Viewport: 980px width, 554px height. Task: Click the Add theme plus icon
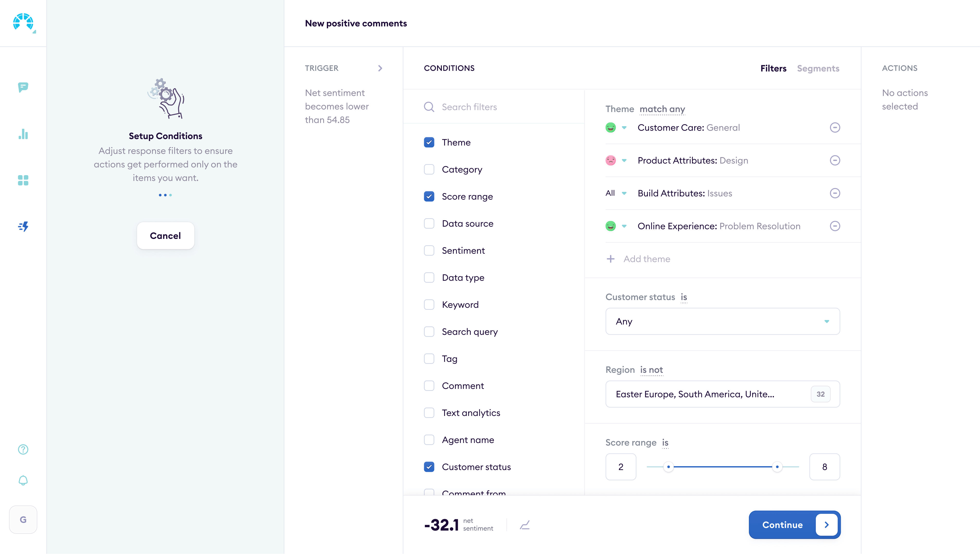coord(611,259)
